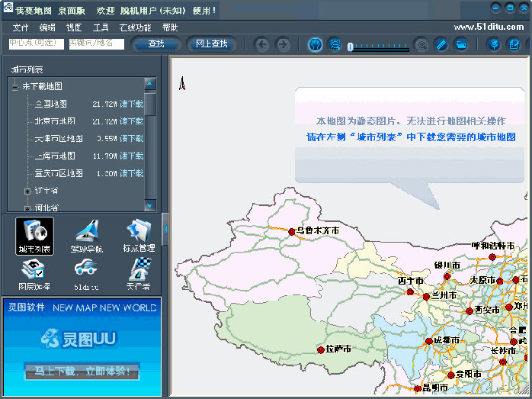Click city list scrollbar down arrow
This screenshot has width=532, height=399.
pyautogui.click(x=149, y=205)
